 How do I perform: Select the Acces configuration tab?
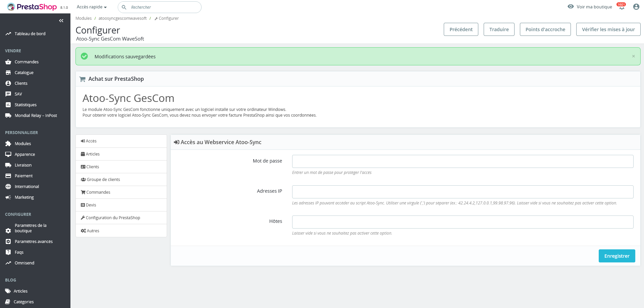point(121,141)
